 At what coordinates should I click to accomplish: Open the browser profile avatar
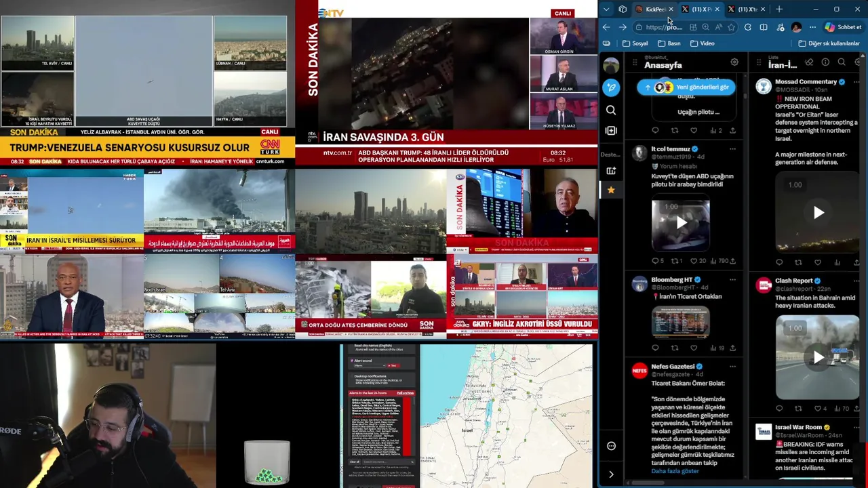796,27
